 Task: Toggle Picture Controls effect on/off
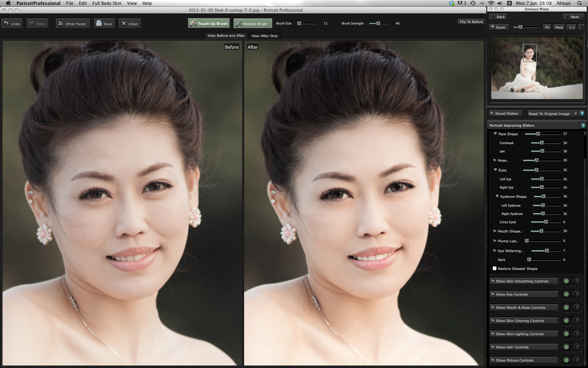pos(566,360)
